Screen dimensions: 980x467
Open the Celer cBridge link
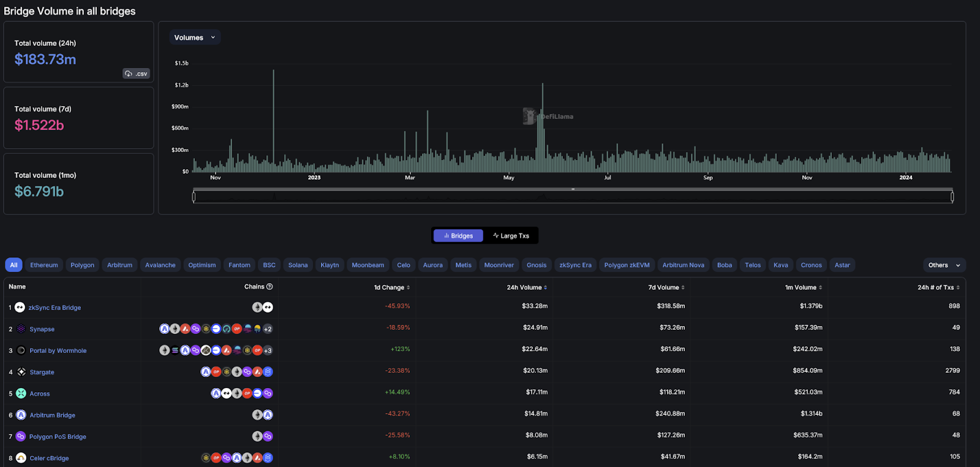[50, 458]
